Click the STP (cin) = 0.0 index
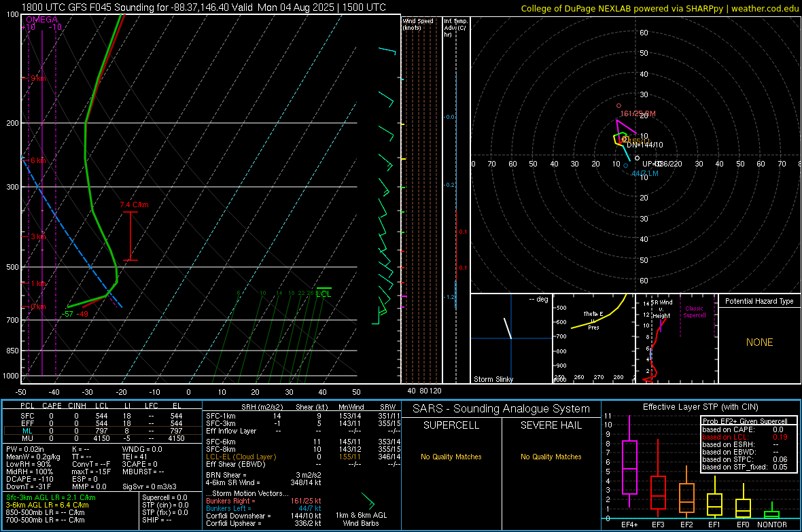This screenshot has width=802, height=532. click(165, 505)
